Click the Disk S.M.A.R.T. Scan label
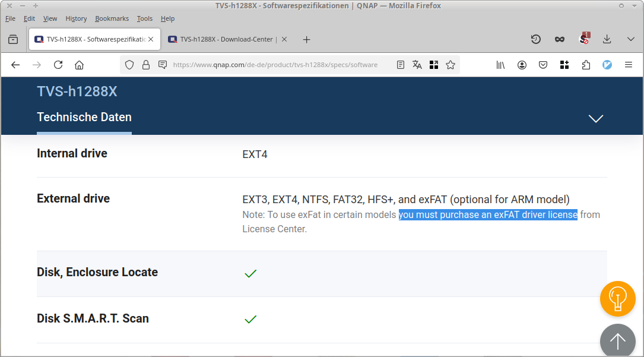The height and width of the screenshot is (357, 644). (93, 318)
